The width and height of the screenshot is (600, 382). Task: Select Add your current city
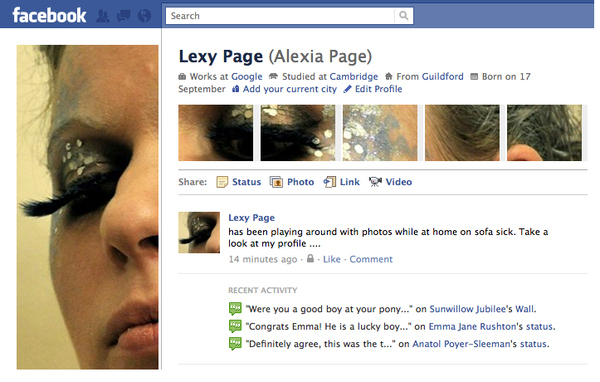click(290, 89)
